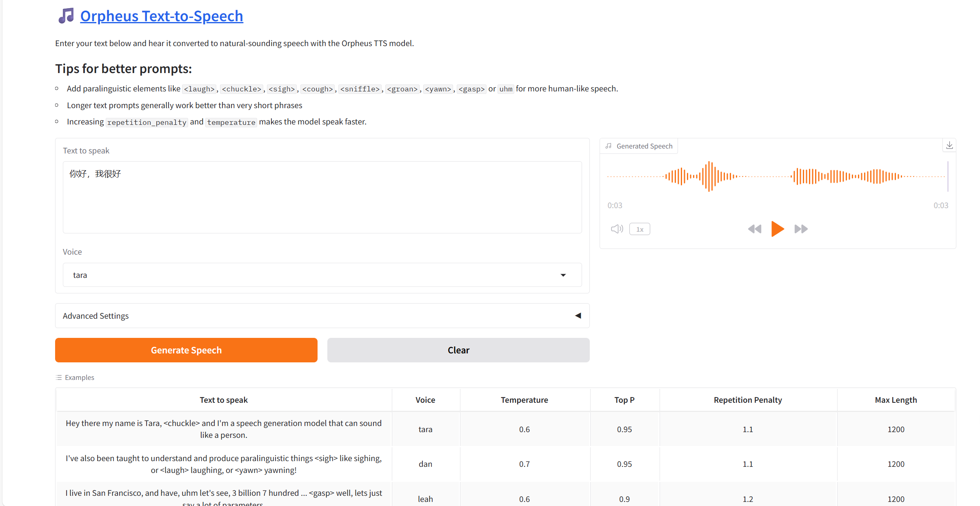Rewind the audio playback
This screenshot has height=506, width=980.
pyautogui.click(x=754, y=229)
